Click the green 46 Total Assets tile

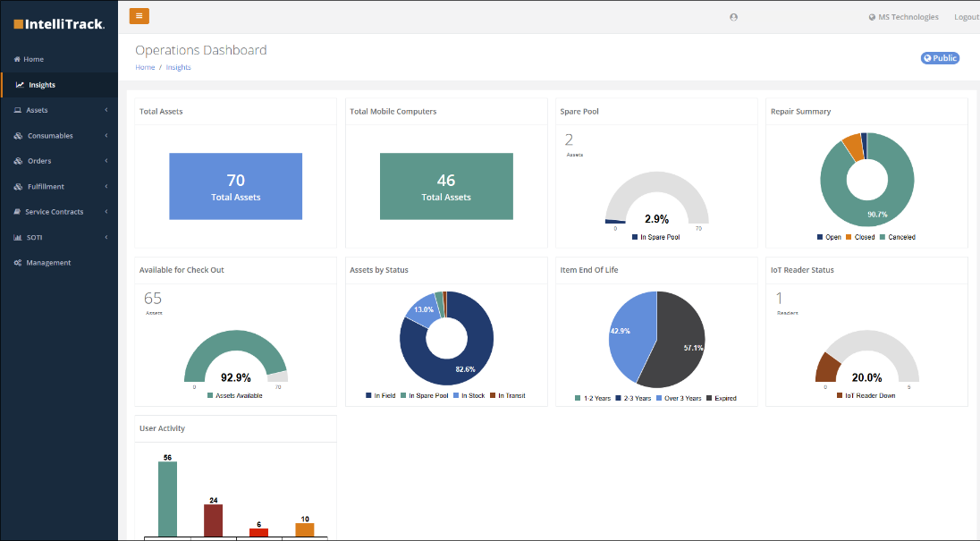tap(446, 186)
